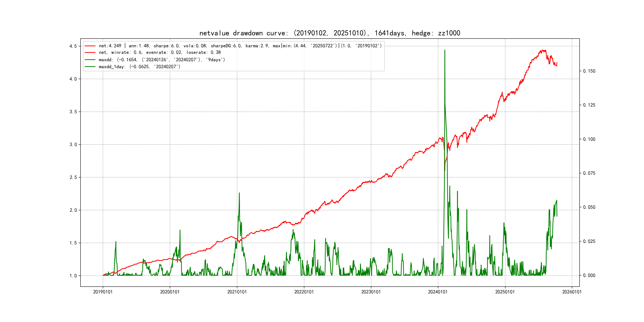Click the 20250101 x-axis date label

(505, 292)
